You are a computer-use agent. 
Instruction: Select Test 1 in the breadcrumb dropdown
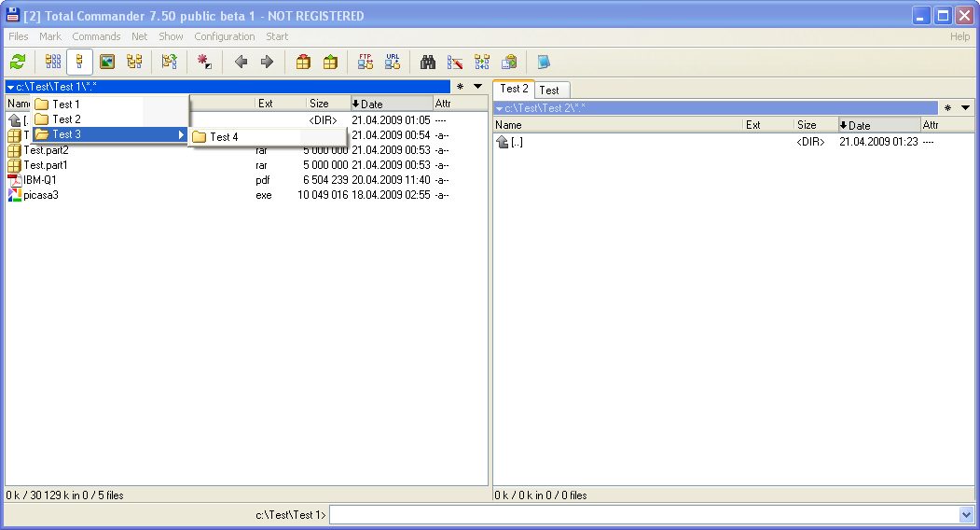pos(110,104)
